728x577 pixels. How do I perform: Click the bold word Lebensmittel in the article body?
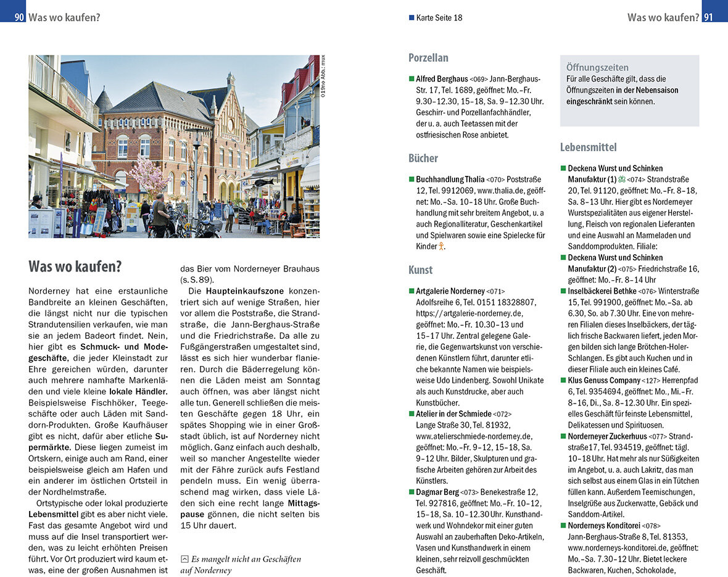[54, 514]
